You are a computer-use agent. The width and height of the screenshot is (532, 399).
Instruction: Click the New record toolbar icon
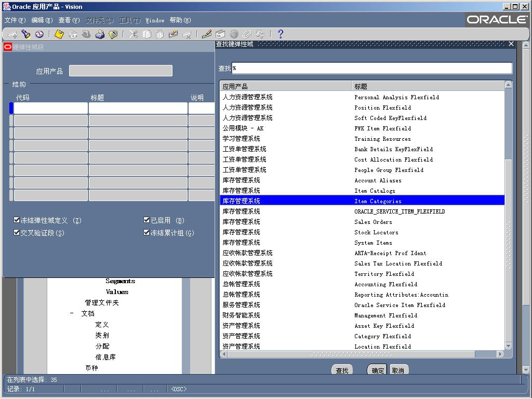12,34
